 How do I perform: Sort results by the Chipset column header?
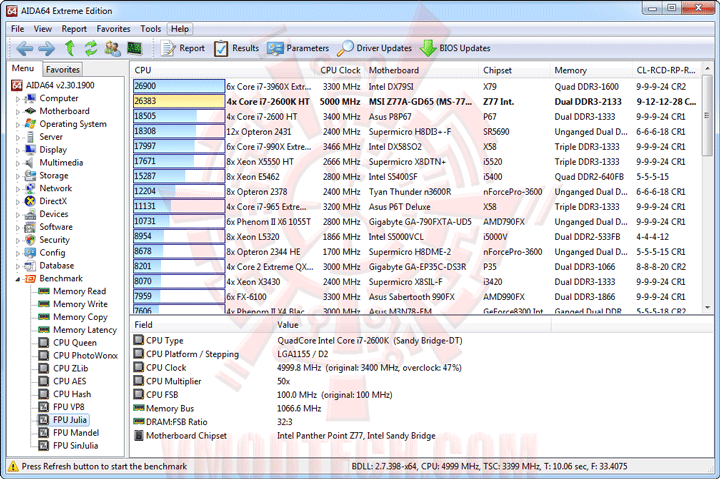click(x=514, y=70)
